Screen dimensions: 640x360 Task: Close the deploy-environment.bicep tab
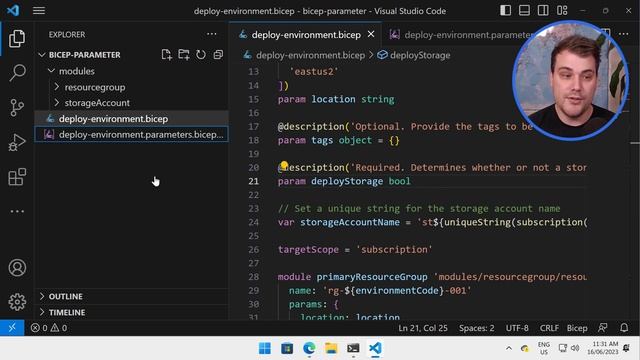(x=371, y=35)
